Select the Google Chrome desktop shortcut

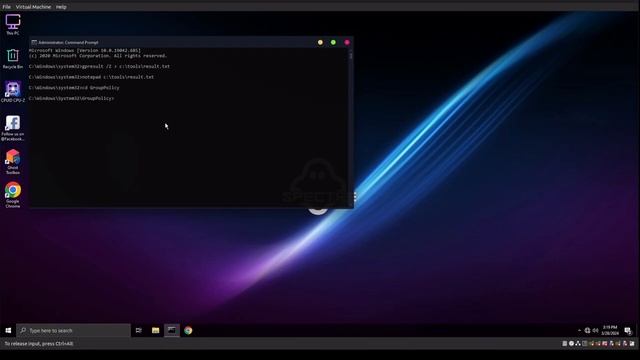click(x=13, y=195)
